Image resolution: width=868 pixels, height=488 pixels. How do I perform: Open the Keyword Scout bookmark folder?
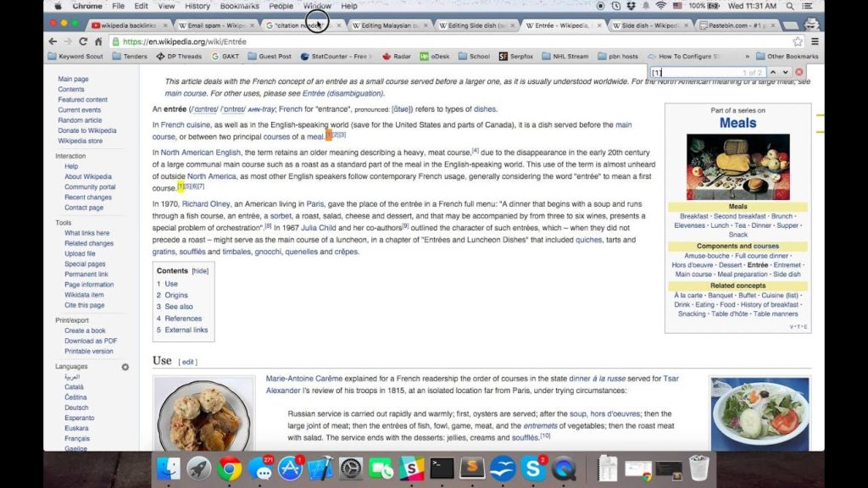[x=75, y=57]
